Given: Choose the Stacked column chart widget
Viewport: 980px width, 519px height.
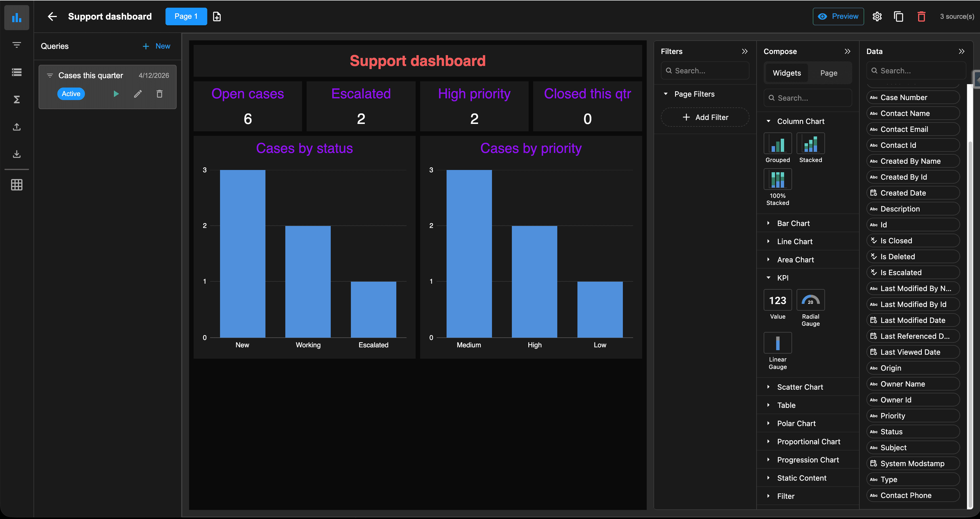Looking at the screenshot, I should tap(810, 143).
